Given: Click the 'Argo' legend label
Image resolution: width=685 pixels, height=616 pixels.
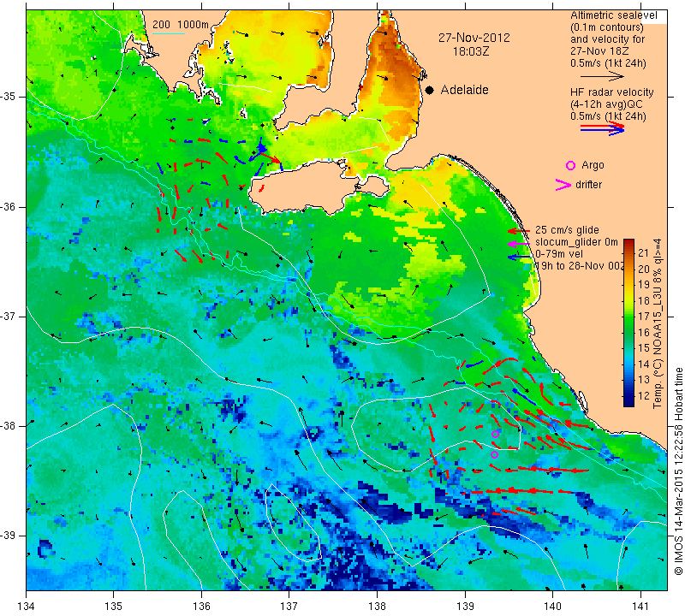Looking at the screenshot, I should (593, 165).
